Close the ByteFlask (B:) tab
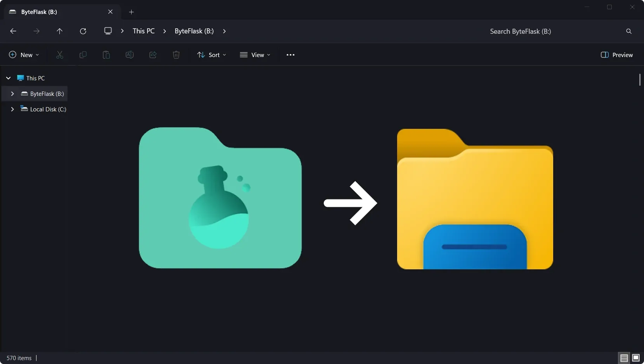 (110, 12)
